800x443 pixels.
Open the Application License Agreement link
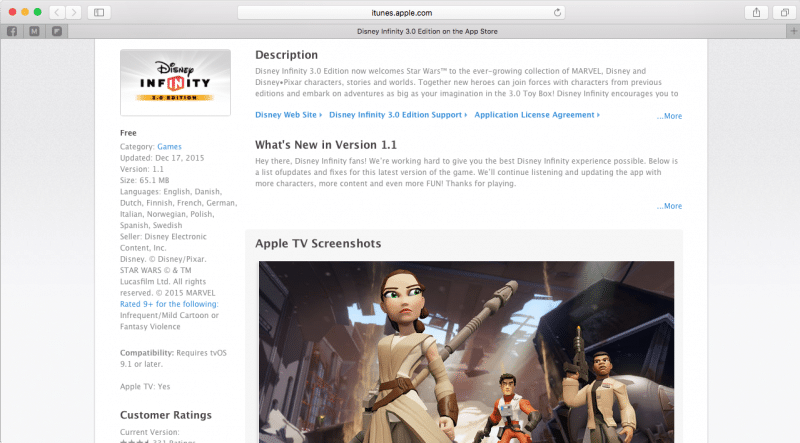click(x=536, y=115)
